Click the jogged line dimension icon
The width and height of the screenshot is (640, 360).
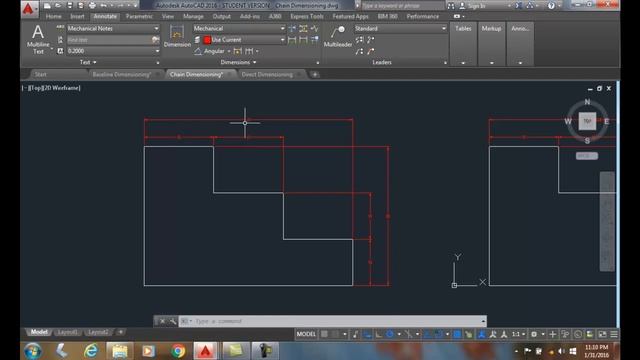[x=315, y=28]
